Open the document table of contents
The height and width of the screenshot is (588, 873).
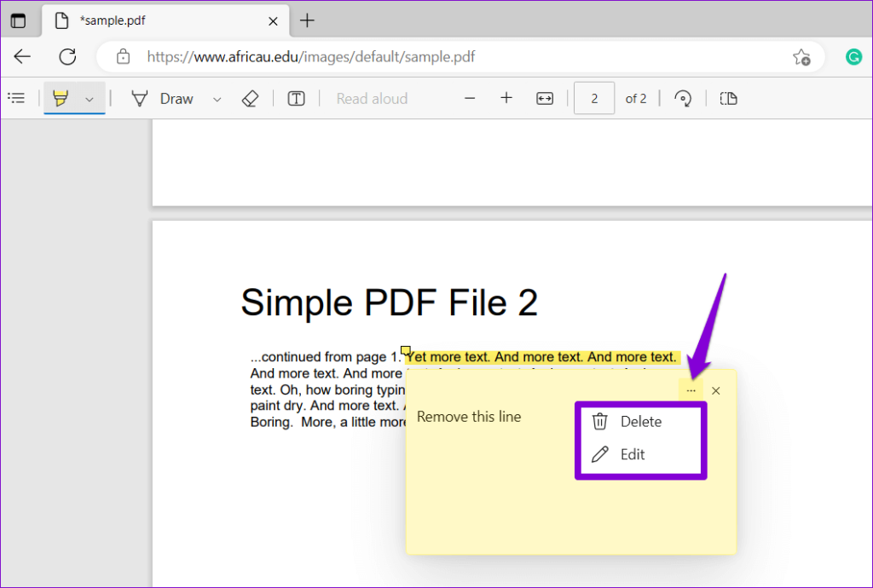[17, 97]
